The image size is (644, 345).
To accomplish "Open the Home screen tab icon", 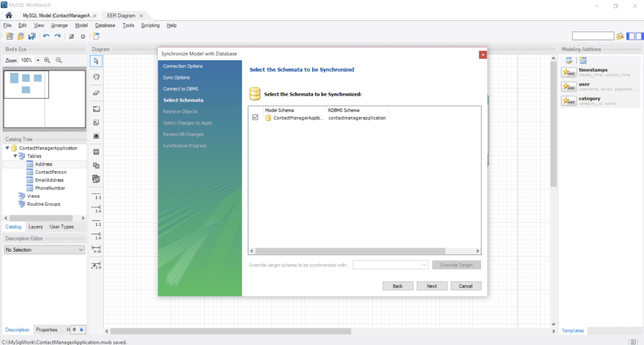I will pos(9,15).
